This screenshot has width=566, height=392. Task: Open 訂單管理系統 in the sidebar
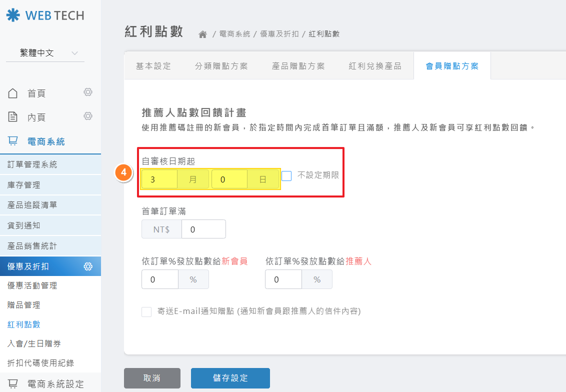[32, 164]
